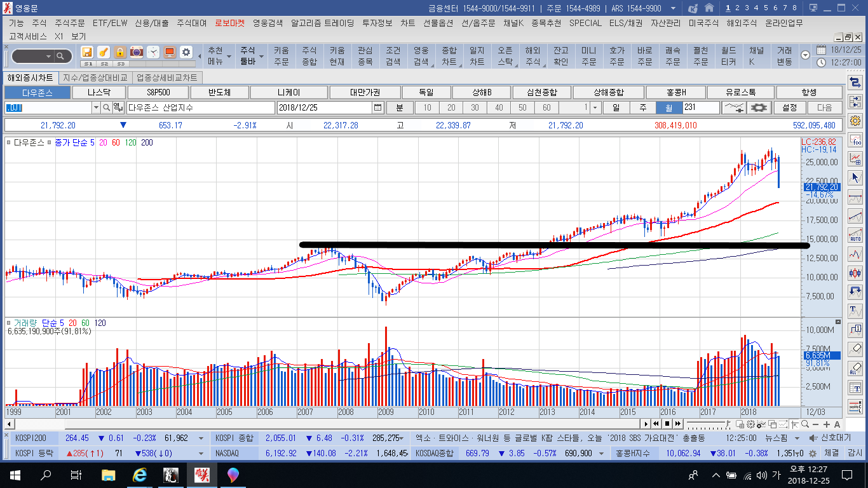Toggle the 일 (daily) period button
The width and height of the screenshot is (868, 488).
[x=616, y=107]
